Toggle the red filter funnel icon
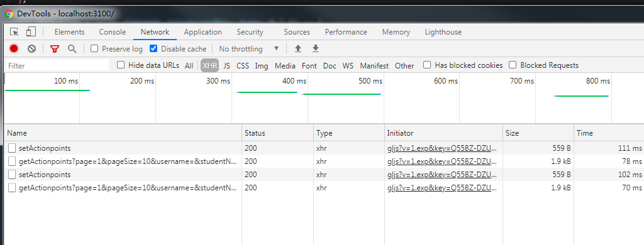Image resolution: width=644 pixels, height=245 pixels. [55, 49]
